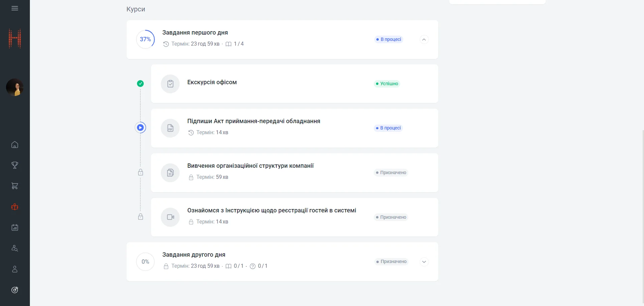Viewport: 644px width, 306px height.
Task: Open the 'Екскурсія офісом' task
Action: point(212,83)
